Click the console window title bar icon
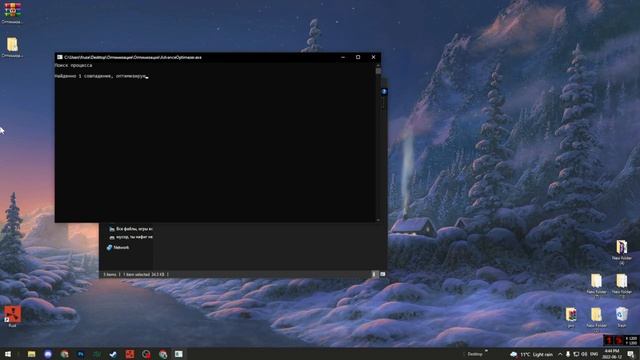The image size is (640, 360). click(x=60, y=57)
